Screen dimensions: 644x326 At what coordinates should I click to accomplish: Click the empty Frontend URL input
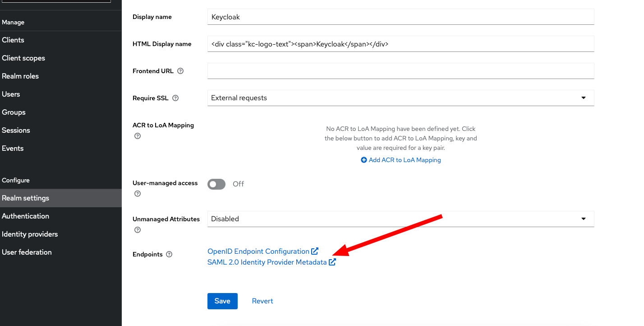(x=400, y=71)
